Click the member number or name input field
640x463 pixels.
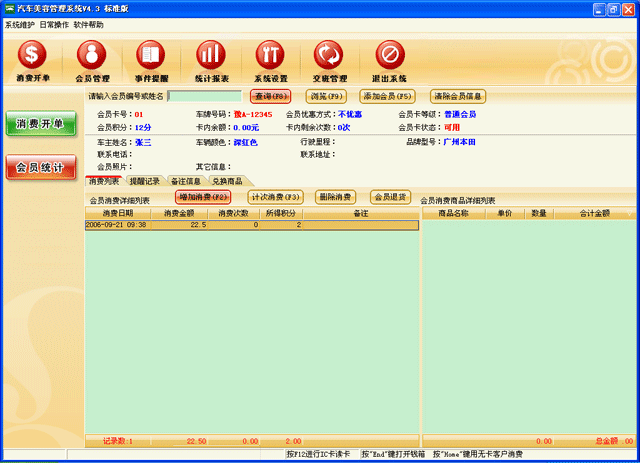(204, 96)
